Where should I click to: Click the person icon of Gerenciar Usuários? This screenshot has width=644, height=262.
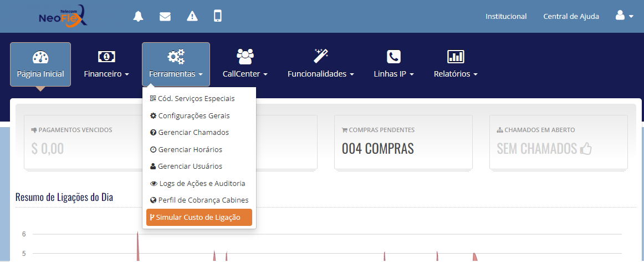(x=153, y=166)
